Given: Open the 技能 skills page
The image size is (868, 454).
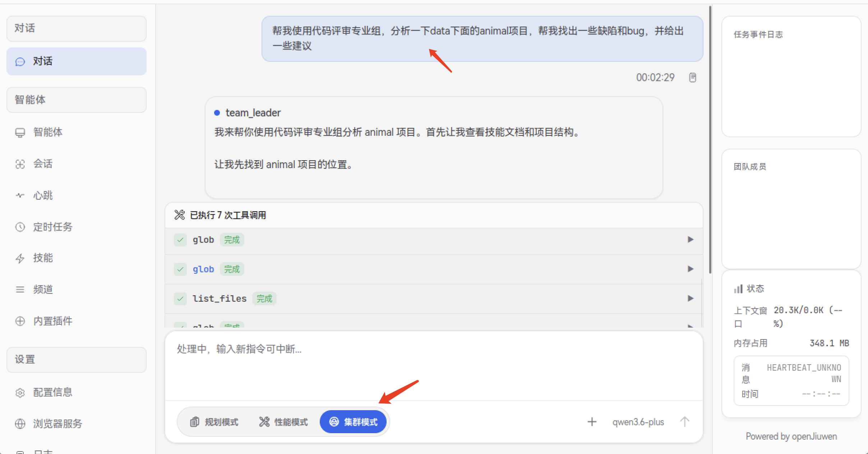Looking at the screenshot, I should point(77,258).
